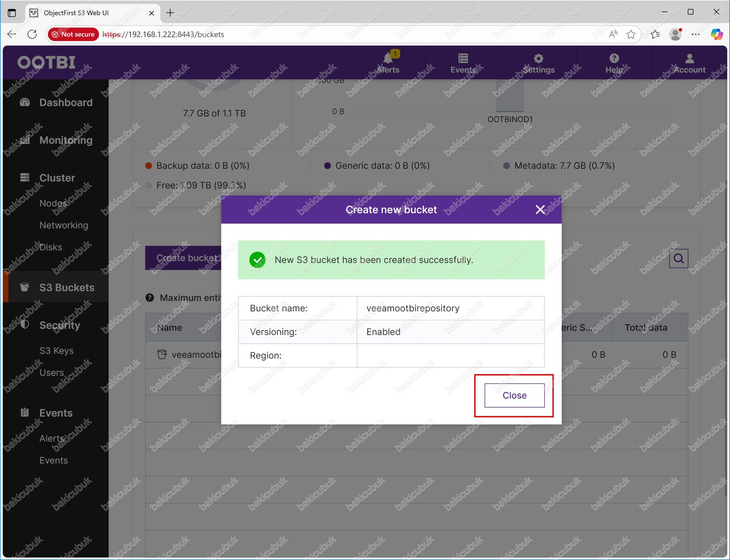Image resolution: width=730 pixels, height=560 pixels.
Task: Open the Account user icon
Action: point(689,58)
